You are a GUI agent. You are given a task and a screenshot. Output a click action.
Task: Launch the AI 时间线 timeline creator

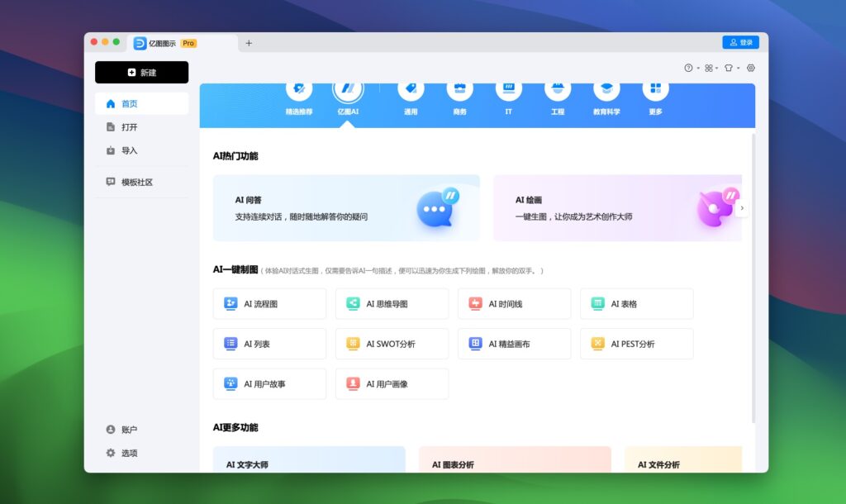(514, 304)
